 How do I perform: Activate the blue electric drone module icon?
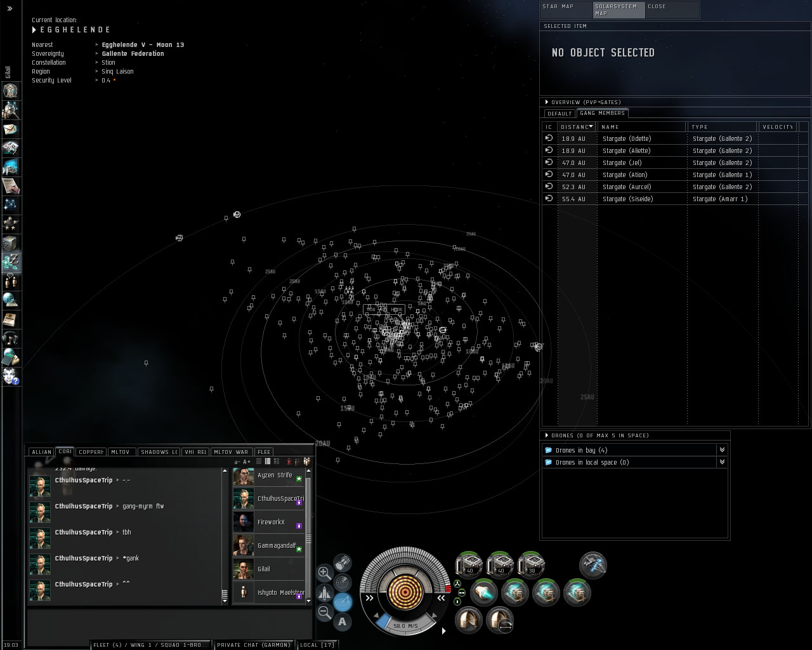[x=593, y=564]
